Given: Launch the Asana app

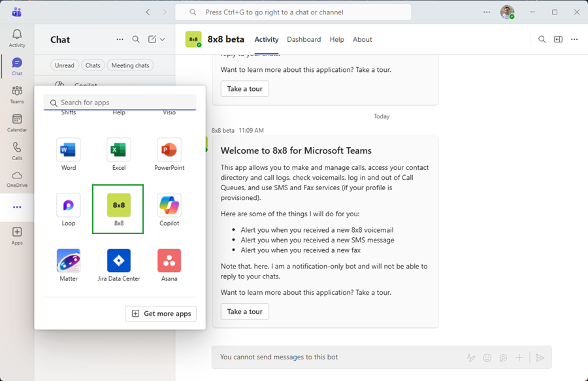Looking at the screenshot, I should tap(169, 261).
